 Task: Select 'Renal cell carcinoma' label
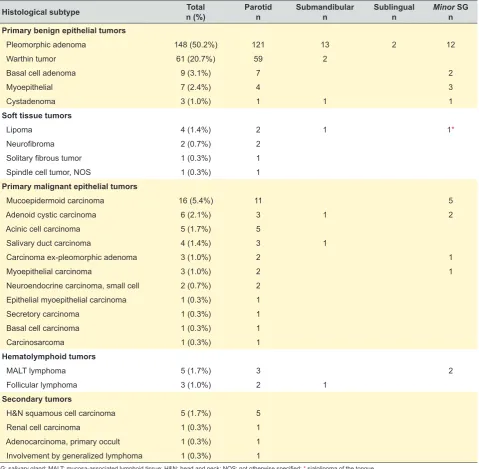point(43,427)
